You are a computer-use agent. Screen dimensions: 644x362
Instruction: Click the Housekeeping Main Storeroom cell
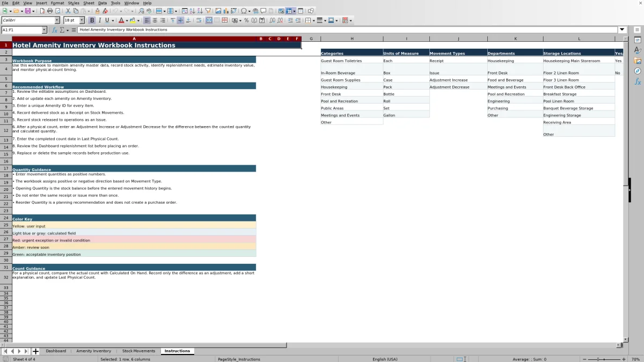click(x=579, y=60)
